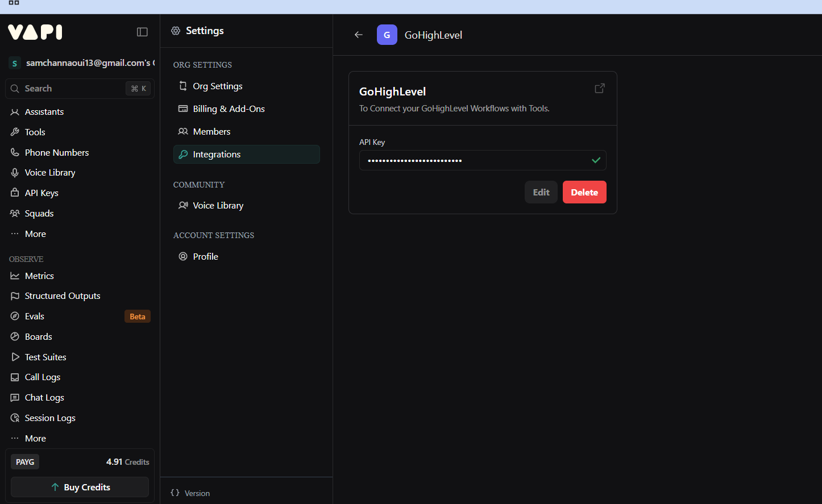
Task: Switch to Billing & Add-Ons settings
Action: (229, 109)
